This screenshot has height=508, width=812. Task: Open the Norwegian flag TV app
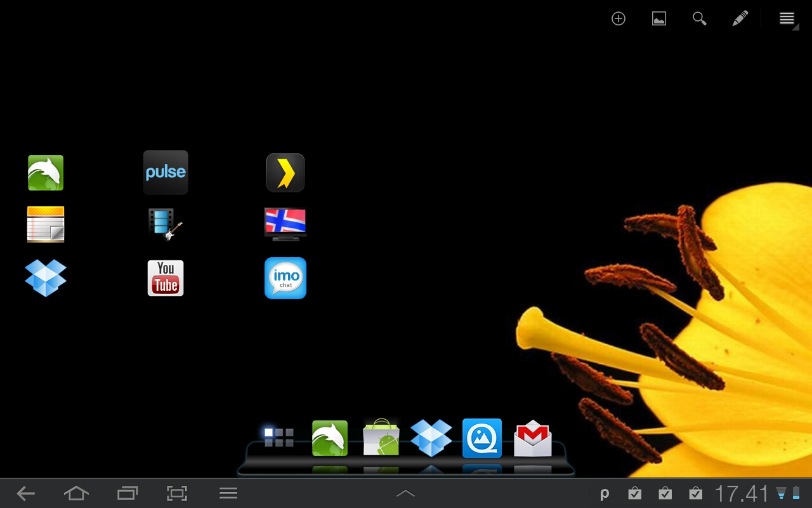click(285, 224)
